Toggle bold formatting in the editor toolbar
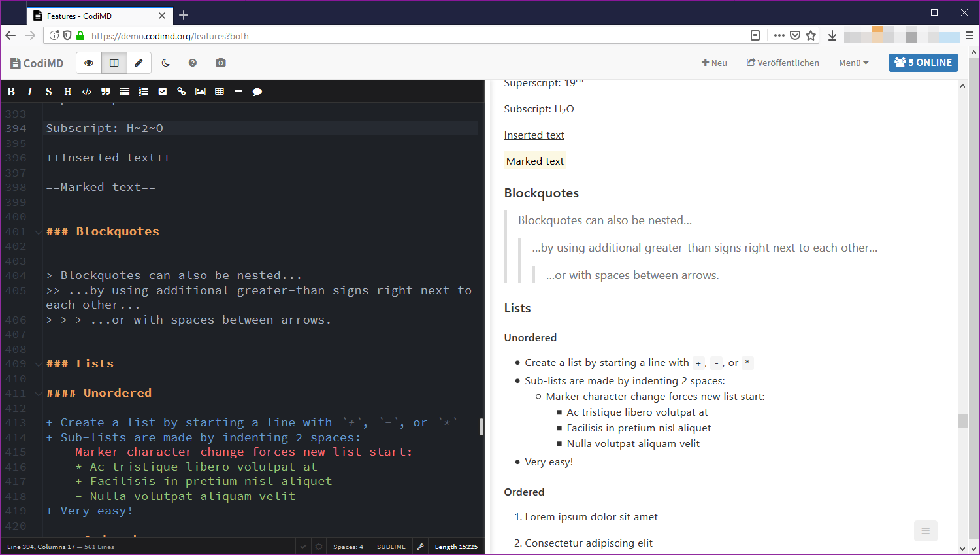The width and height of the screenshot is (980, 555). pos(11,92)
